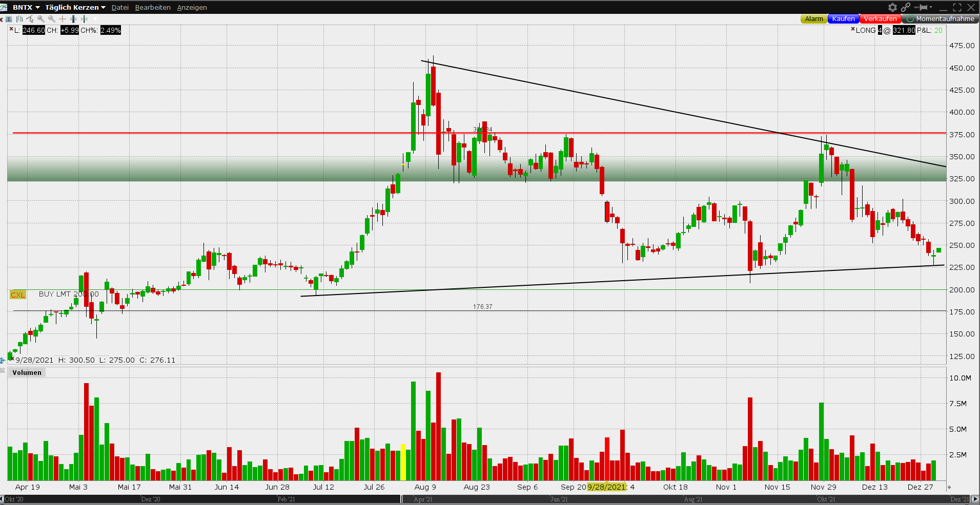Click the CXL cancel order tag
Screen dimensions: 980x505
tap(18, 294)
